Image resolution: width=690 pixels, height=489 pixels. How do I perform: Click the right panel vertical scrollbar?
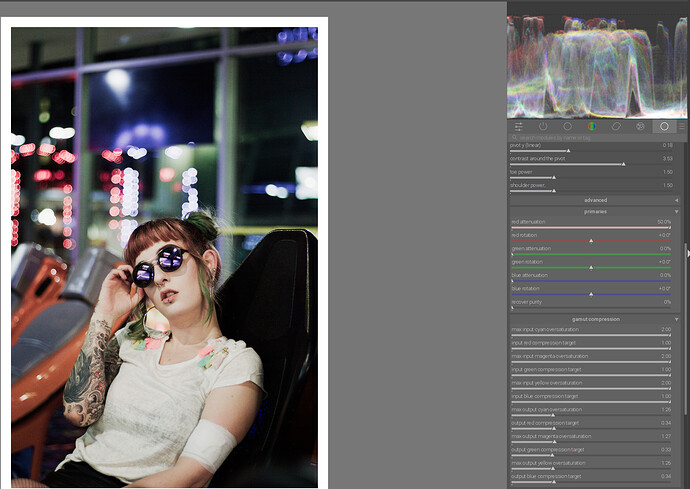[686, 250]
